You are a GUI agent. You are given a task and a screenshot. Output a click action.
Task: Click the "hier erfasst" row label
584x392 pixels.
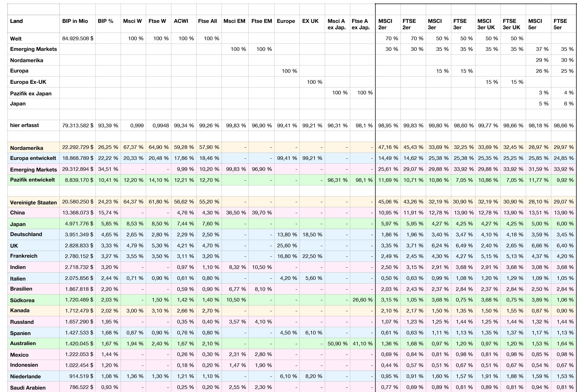coord(24,125)
